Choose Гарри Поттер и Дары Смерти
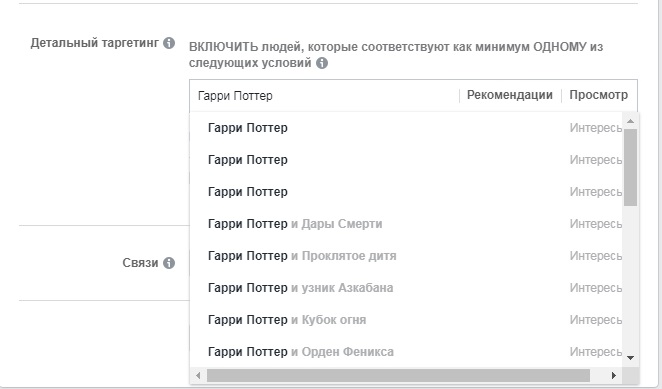Screen dimensions: 662x389 (407, 224)
